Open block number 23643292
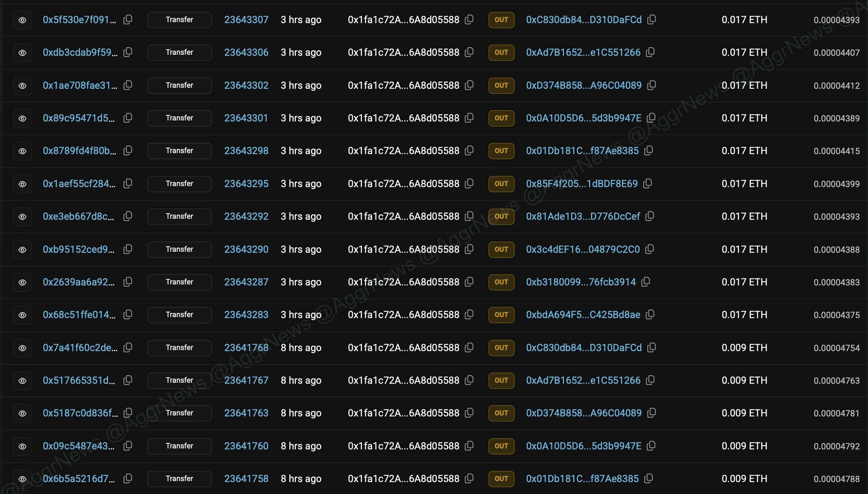Image resolution: width=868 pixels, height=494 pixels. pyautogui.click(x=246, y=216)
